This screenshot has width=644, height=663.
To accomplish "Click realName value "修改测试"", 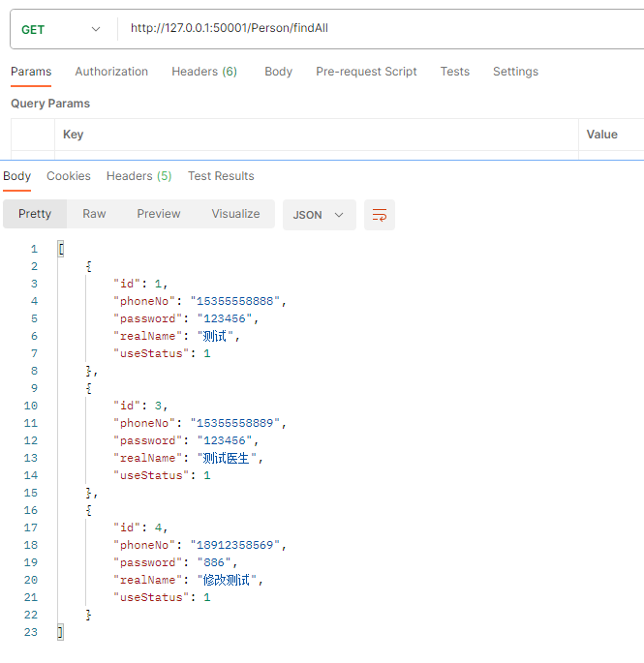I will [x=227, y=580].
